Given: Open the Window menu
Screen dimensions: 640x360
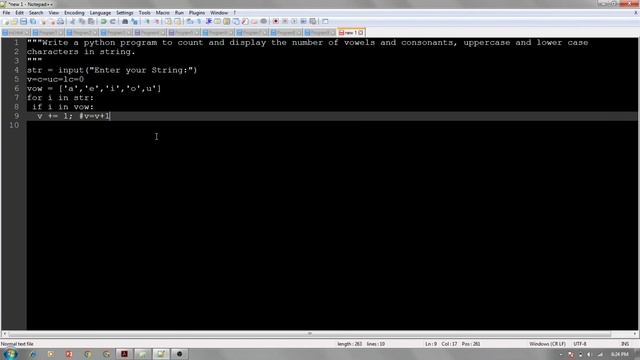Looking at the screenshot, I should pos(219,13).
